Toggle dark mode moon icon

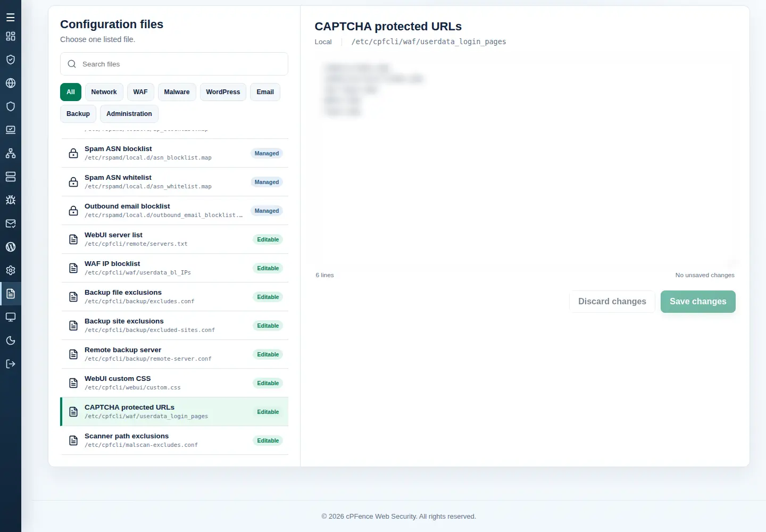pyautogui.click(x=11, y=340)
